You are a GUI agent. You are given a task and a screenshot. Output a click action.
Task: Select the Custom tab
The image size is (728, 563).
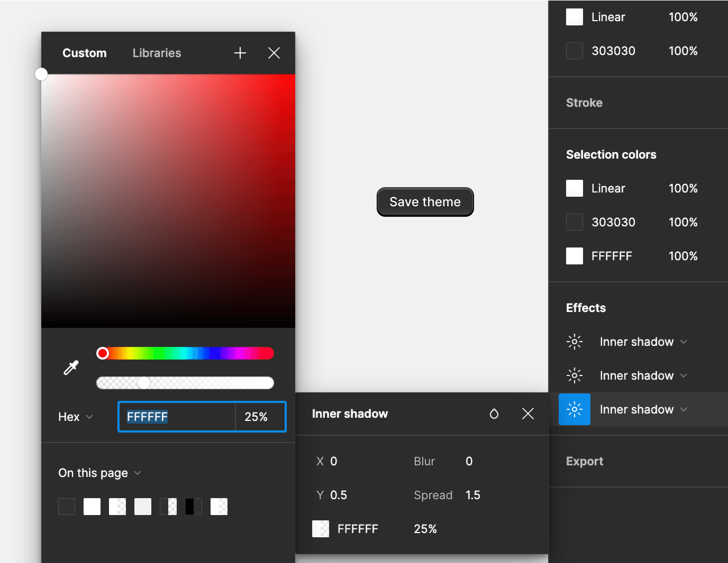point(84,53)
